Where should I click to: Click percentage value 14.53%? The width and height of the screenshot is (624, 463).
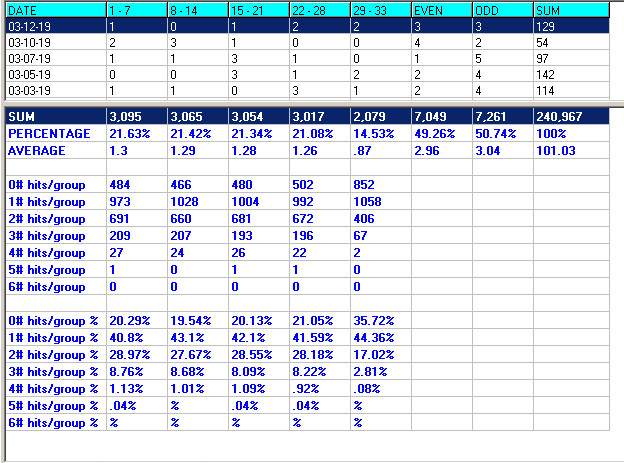point(373,134)
